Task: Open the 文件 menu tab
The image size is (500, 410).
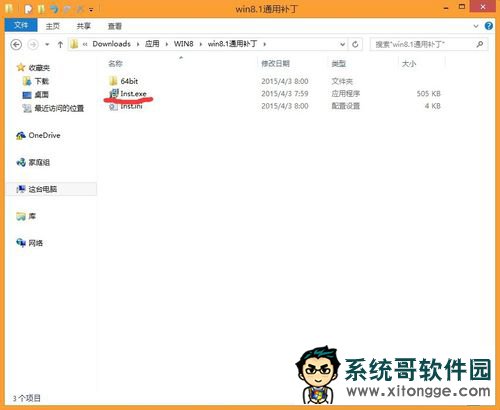Action: [21, 25]
